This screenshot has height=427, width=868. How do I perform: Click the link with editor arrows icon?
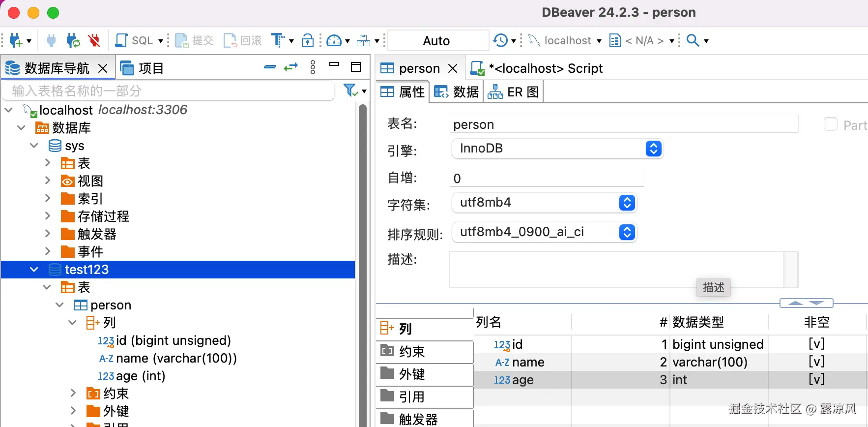(x=291, y=66)
